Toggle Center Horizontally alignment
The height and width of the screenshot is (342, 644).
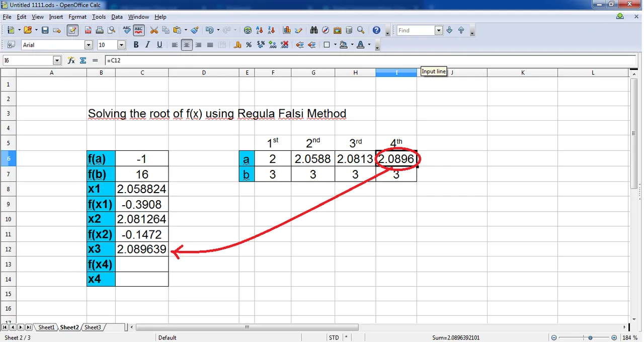187,45
